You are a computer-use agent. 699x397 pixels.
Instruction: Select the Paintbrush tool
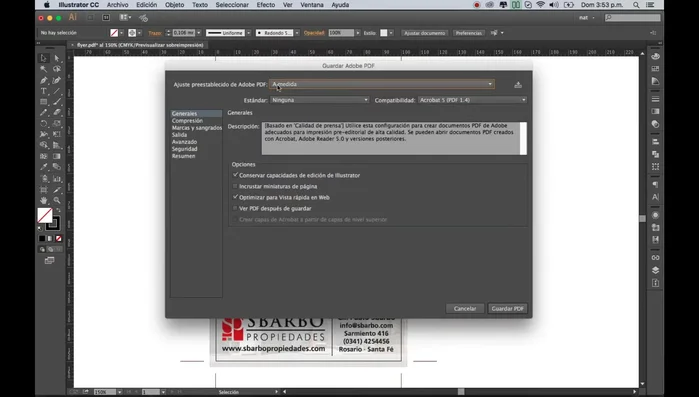(57, 102)
